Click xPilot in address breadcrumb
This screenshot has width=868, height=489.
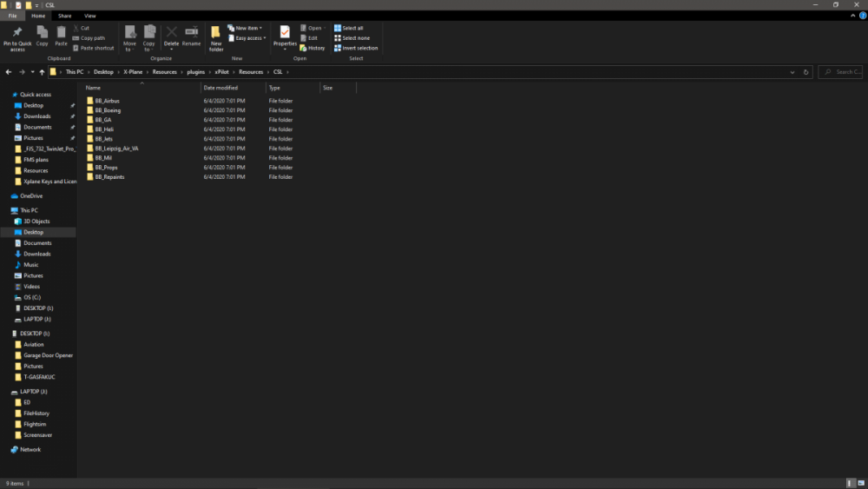tap(222, 72)
